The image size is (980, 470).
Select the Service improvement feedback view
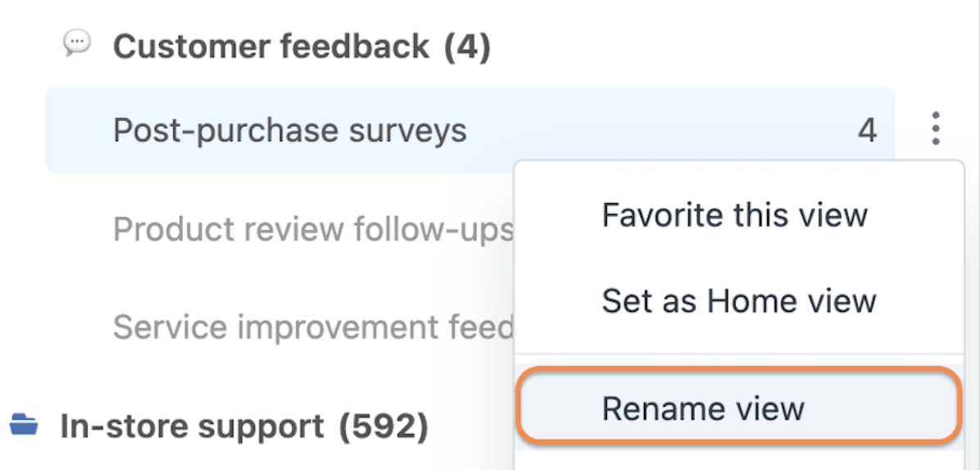(x=313, y=327)
